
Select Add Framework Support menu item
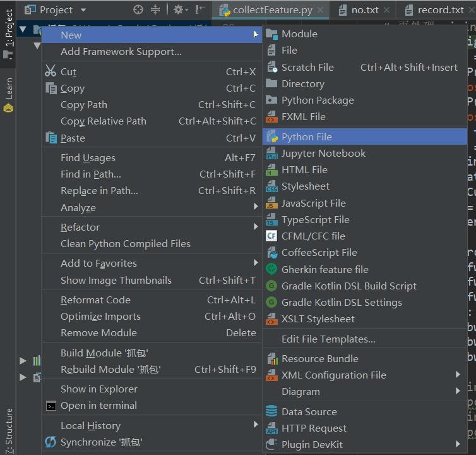click(152, 52)
